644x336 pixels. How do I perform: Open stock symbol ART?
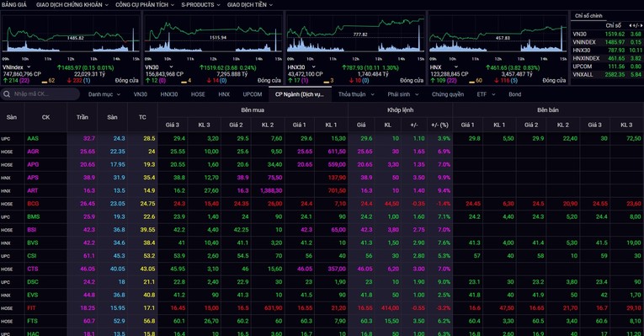(x=33, y=190)
